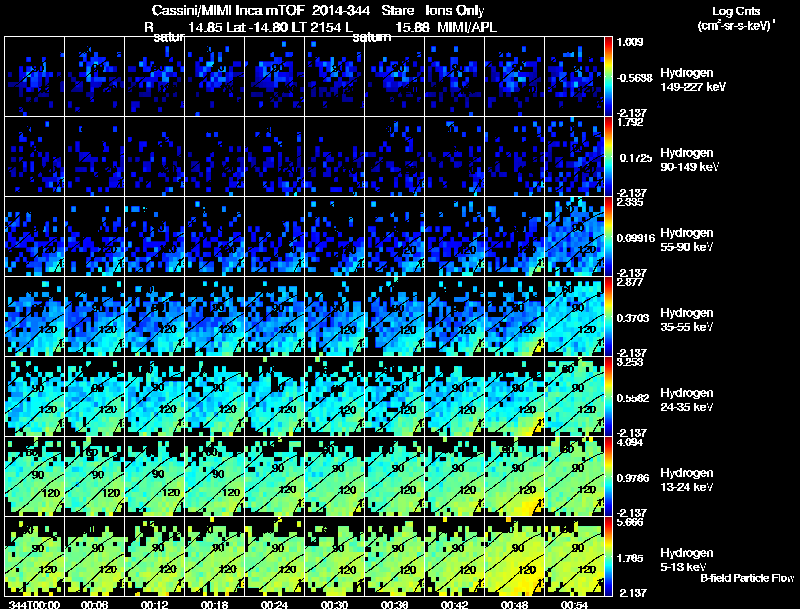Click the '1.792' scale maximum value
Image resolution: width=800 pixels, height=609 pixels.
630,122
